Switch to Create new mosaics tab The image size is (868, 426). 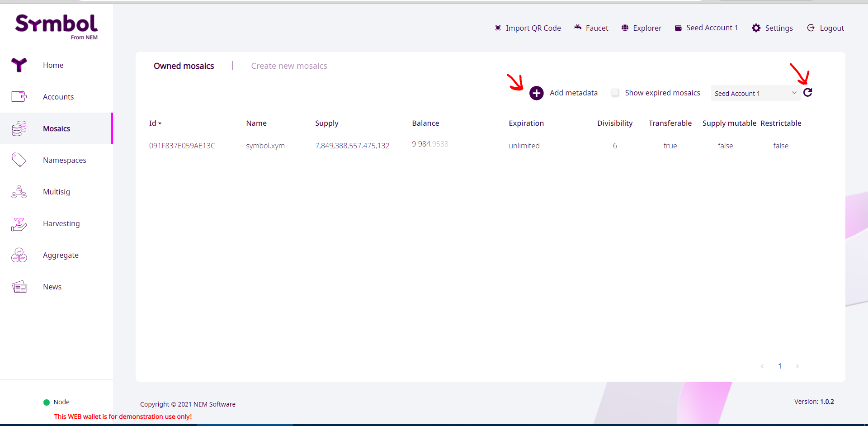pos(289,66)
